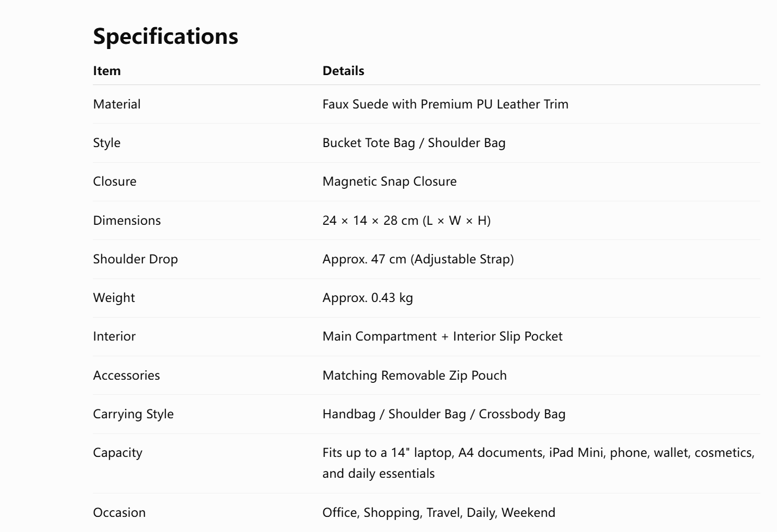Click the 24 × 14 × 28 cm dimensions value
The image size is (777, 532).
click(406, 221)
